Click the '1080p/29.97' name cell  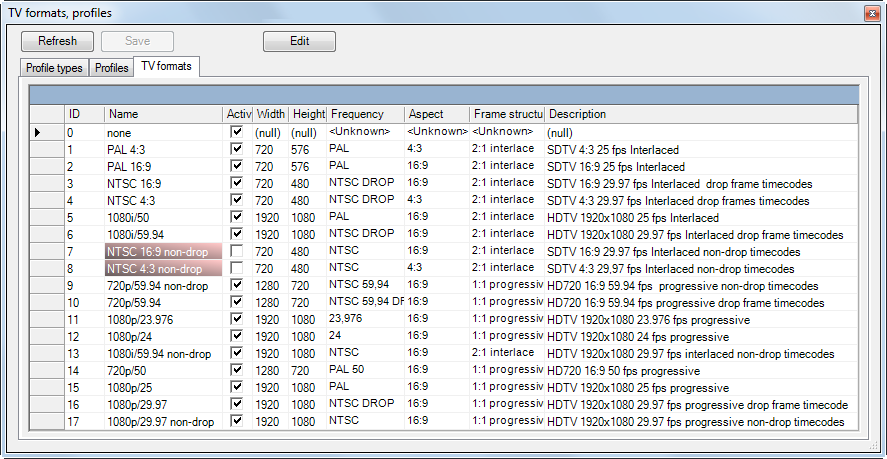click(164, 405)
